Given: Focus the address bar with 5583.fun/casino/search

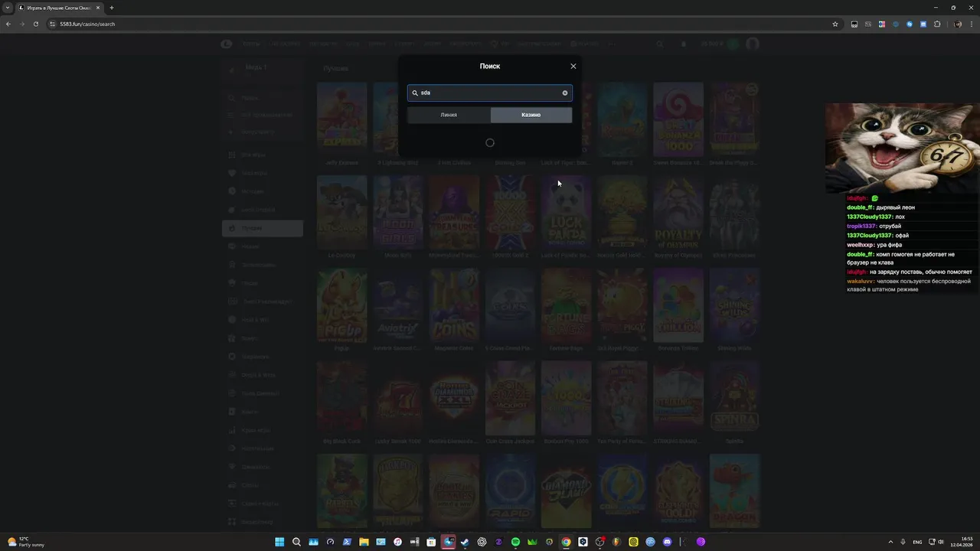Looking at the screenshot, I should point(444,24).
